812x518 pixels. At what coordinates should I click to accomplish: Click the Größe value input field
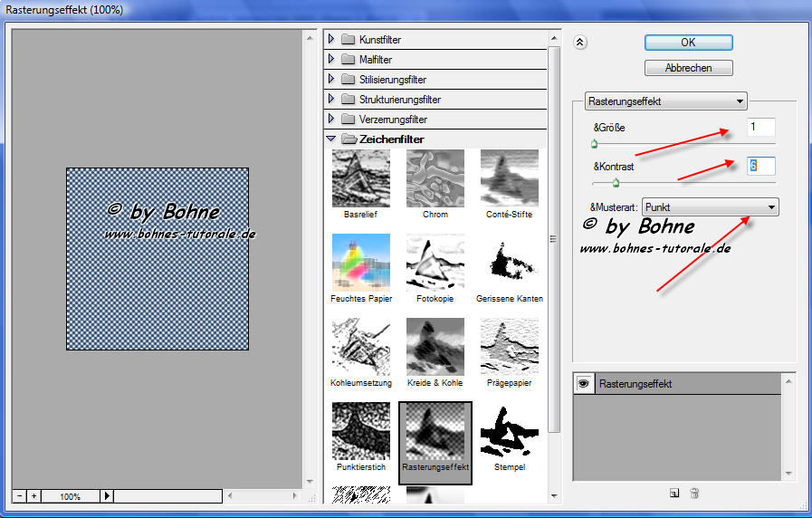[760, 128]
